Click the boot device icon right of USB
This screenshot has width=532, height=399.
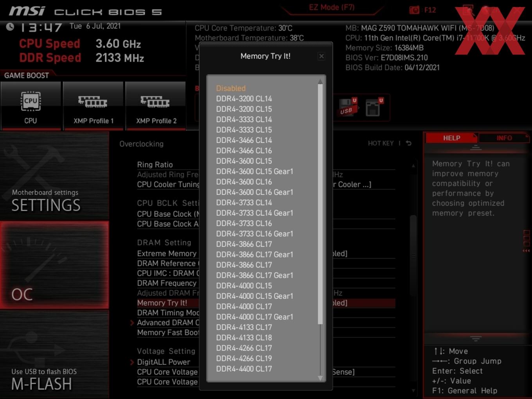(374, 107)
